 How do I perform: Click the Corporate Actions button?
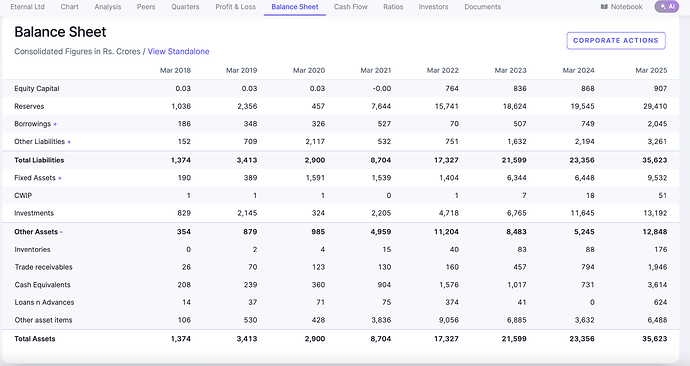click(x=616, y=40)
